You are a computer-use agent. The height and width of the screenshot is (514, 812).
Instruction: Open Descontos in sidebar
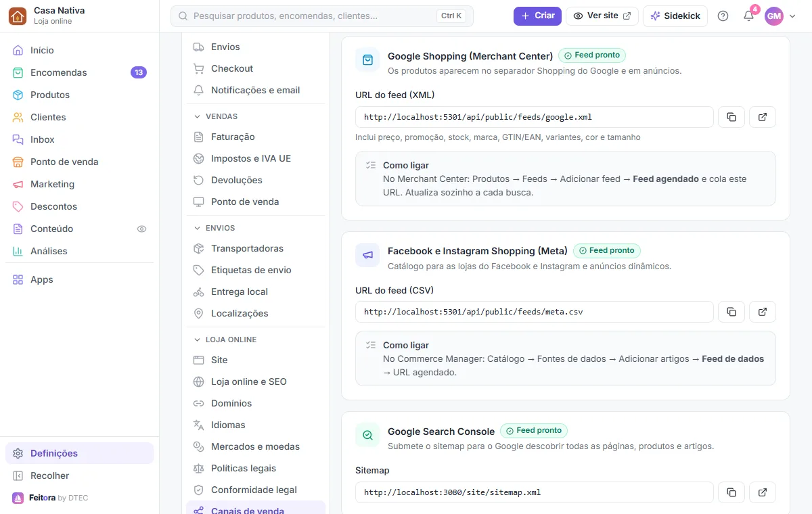coord(79,206)
